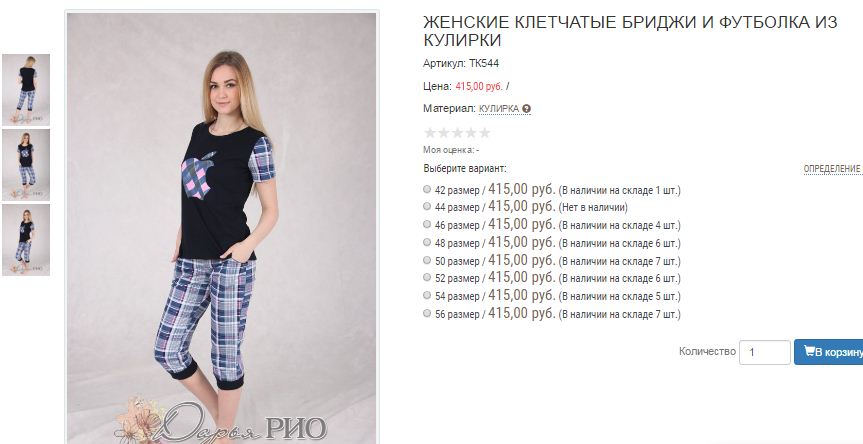This screenshot has height=444, width=863.
Task: Show the second product thumbnail
Action: pyautogui.click(x=26, y=165)
